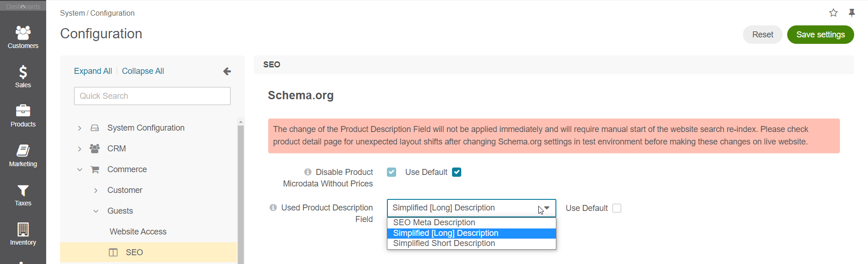The height and width of the screenshot is (264, 868).
Task: Click the Expand All link
Action: 93,71
